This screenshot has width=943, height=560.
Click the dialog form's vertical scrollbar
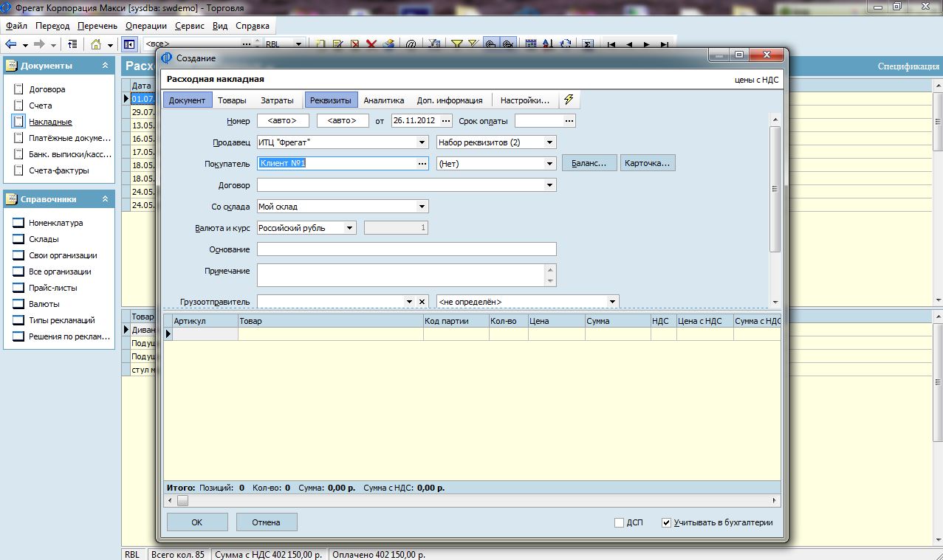click(x=775, y=189)
